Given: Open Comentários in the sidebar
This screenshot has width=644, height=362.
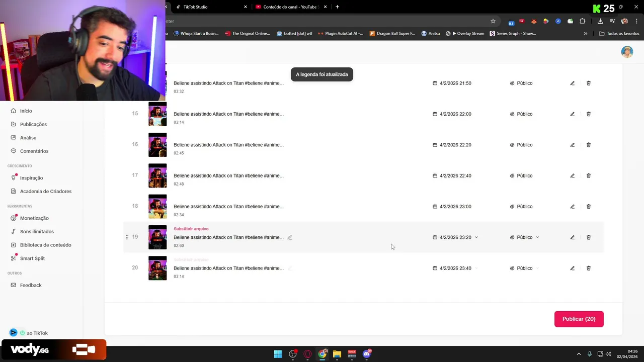Looking at the screenshot, I should click(x=29, y=151).
